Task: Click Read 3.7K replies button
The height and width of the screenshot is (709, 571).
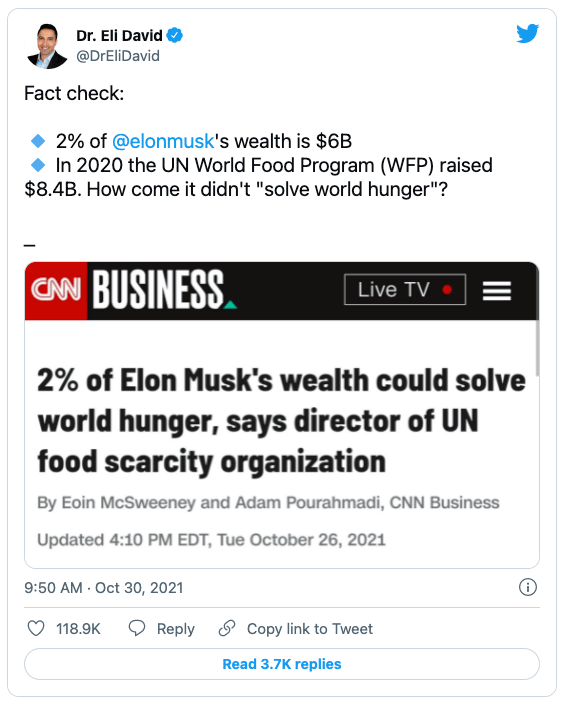Action: click(282, 664)
